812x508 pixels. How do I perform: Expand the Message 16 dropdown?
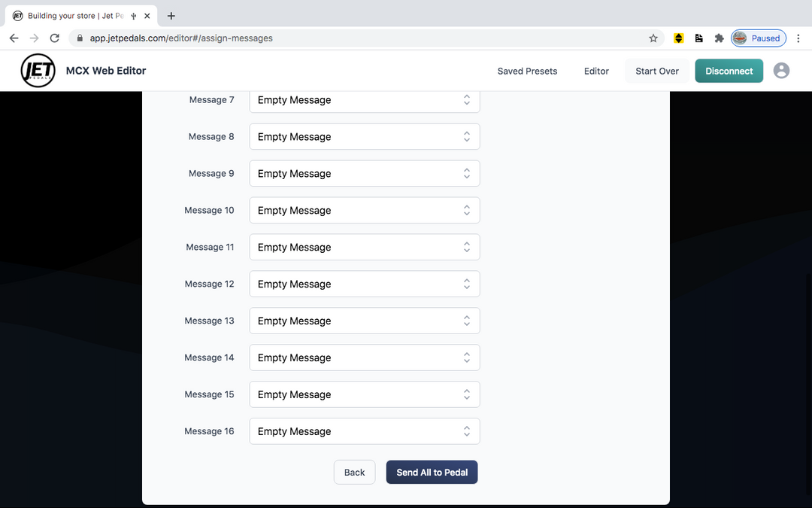(364, 432)
